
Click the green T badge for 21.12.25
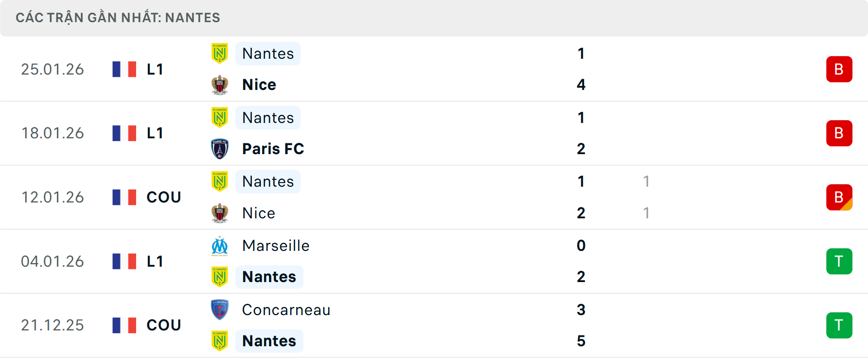pos(839,325)
